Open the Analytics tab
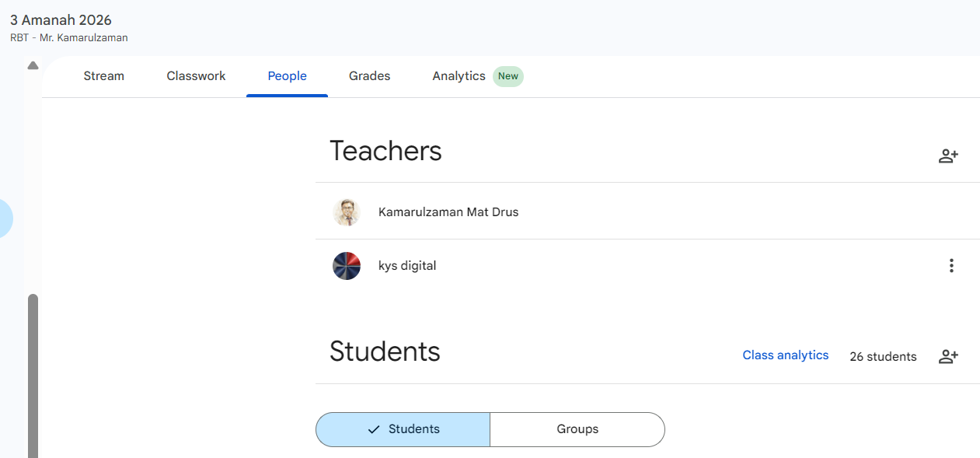 point(459,75)
